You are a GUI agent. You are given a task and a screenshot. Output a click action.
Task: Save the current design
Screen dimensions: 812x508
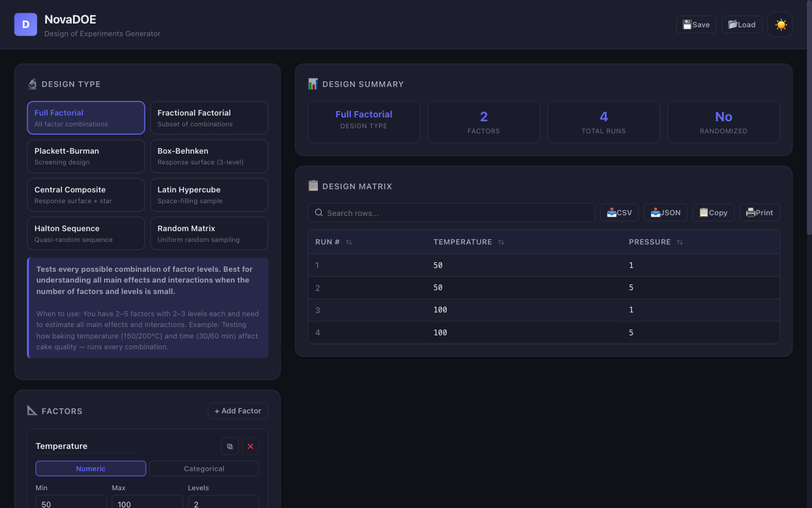696,25
